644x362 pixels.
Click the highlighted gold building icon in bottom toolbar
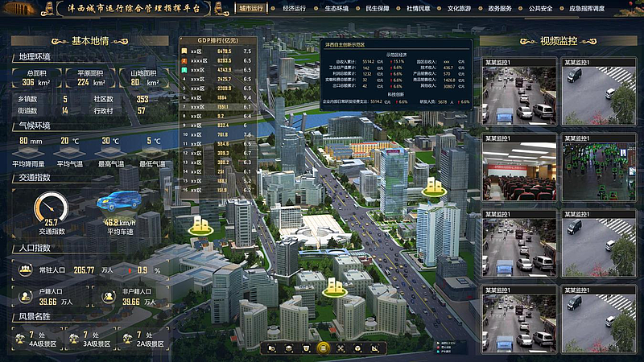pyautogui.click(x=323, y=348)
